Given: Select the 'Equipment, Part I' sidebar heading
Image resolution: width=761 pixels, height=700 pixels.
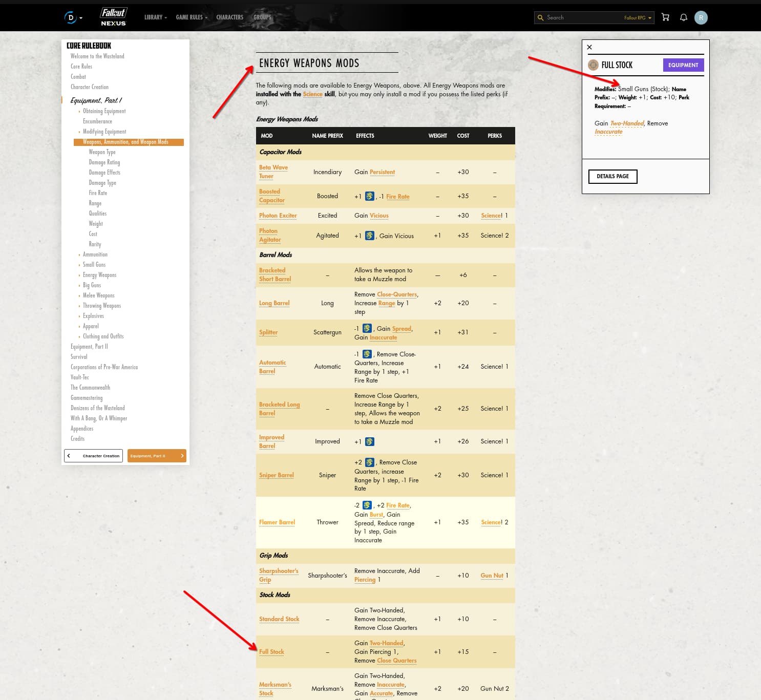Looking at the screenshot, I should tap(96, 100).
